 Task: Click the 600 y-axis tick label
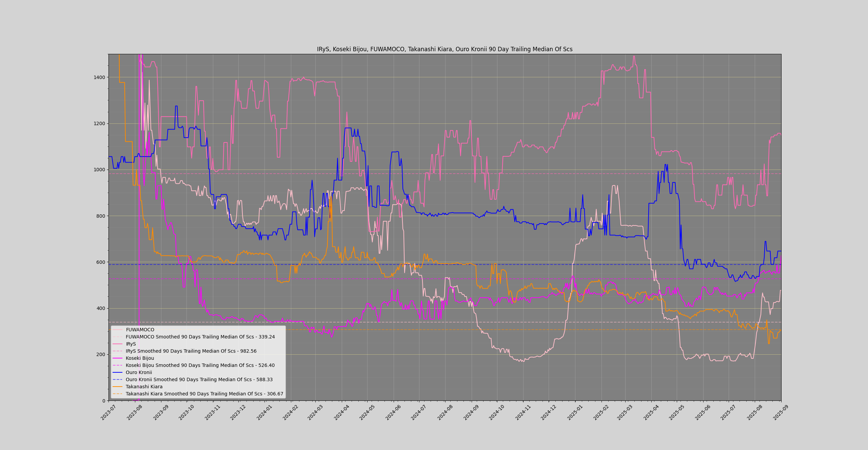(100, 262)
